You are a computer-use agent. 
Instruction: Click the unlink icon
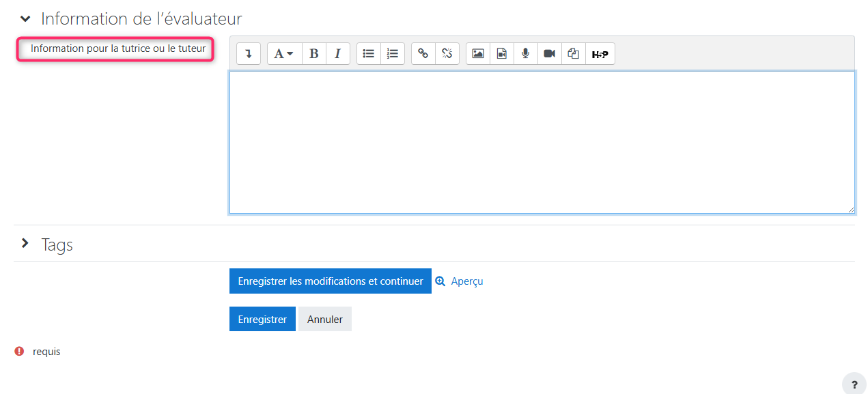447,54
